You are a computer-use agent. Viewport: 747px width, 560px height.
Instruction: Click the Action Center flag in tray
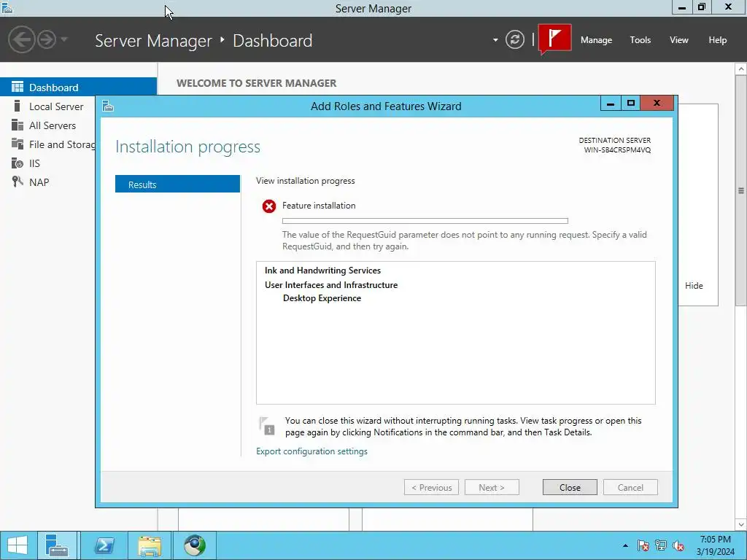[643, 545]
